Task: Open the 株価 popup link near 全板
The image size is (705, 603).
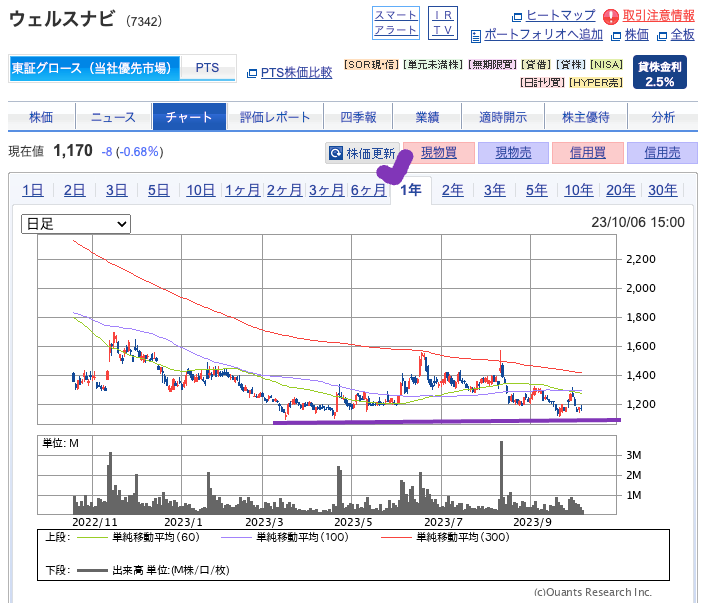Action: click(x=637, y=35)
